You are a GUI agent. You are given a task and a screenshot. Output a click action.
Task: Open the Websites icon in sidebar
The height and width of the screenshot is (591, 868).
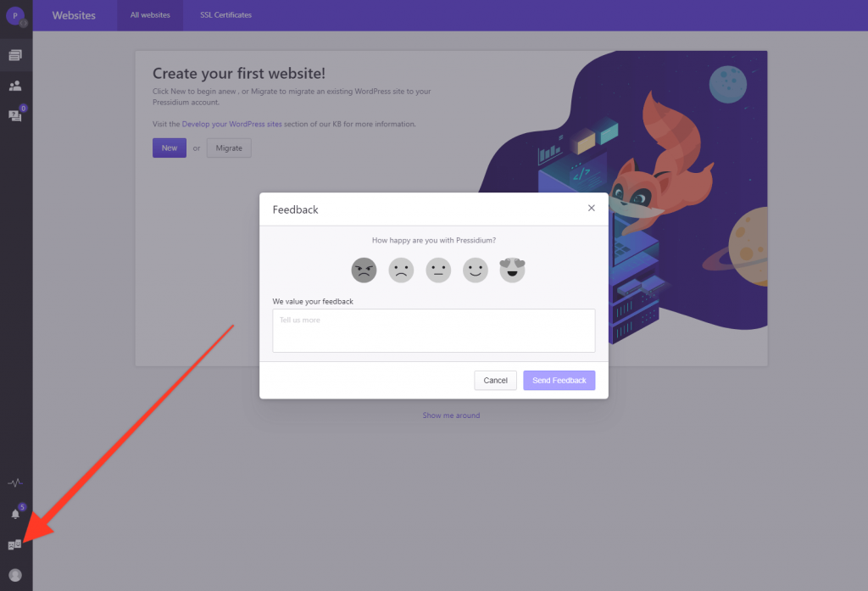(15, 55)
